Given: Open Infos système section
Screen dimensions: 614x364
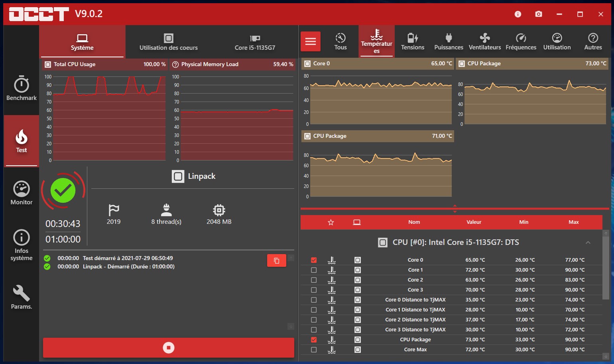Looking at the screenshot, I should click(22, 245).
